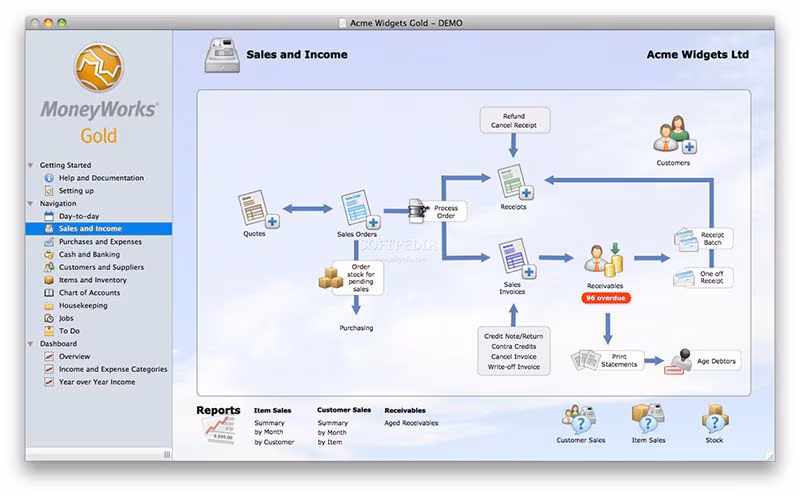Click the Process Order icon
This screenshot has height=496, width=800.
tap(418, 211)
